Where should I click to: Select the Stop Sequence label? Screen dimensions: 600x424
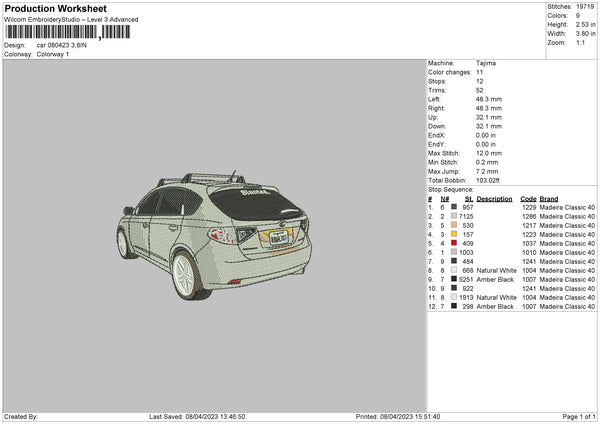click(451, 188)
